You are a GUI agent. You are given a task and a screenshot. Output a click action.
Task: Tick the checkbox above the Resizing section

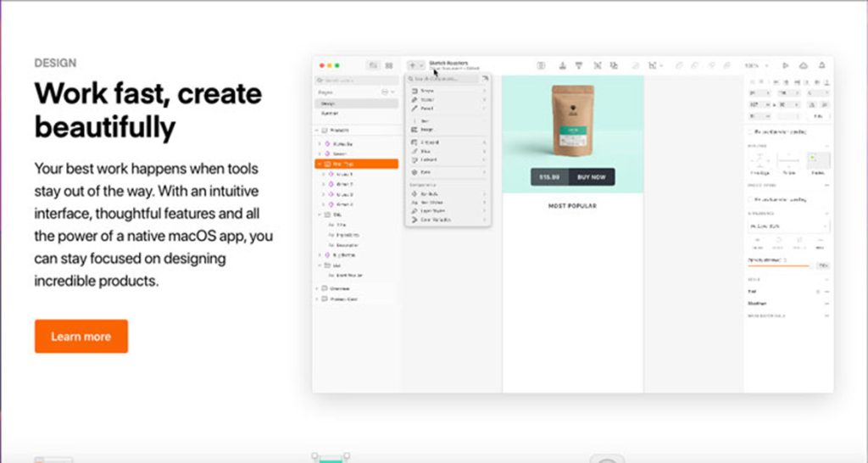751,131
